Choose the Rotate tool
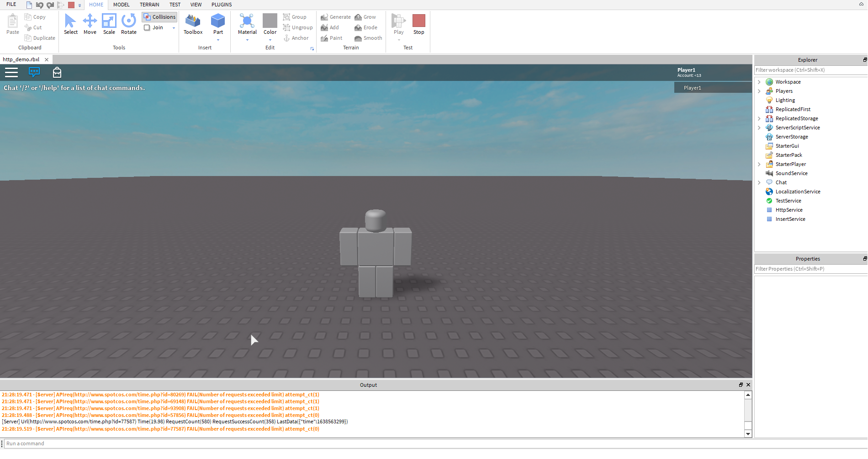This screenshot has width=868, height=459. click(x=128, y=24)
